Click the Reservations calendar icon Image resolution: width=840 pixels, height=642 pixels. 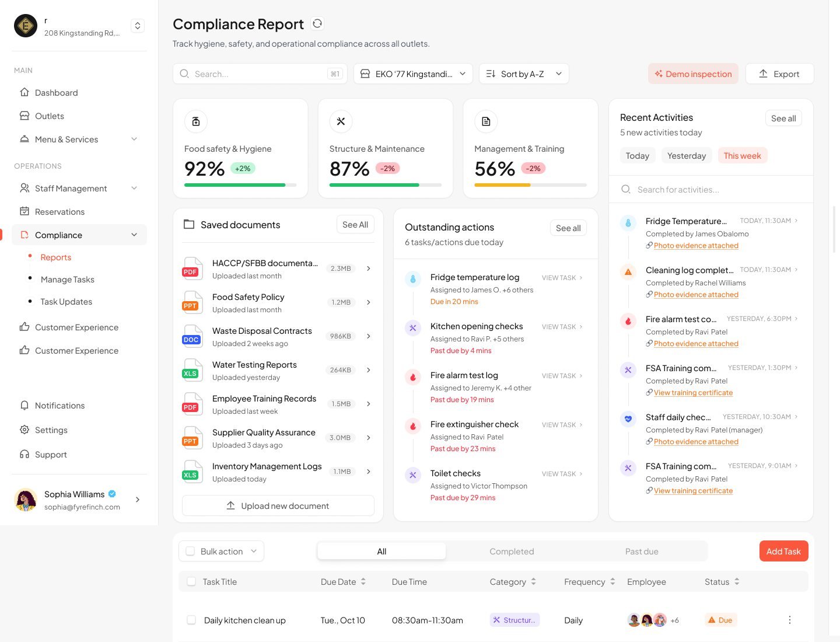tap(24, 211)
